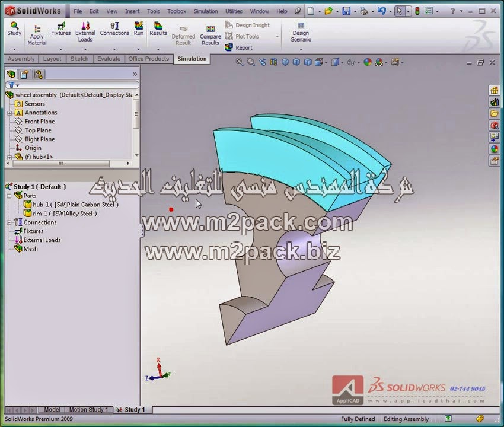Open the Design Library icon in task pane
Screen dimensions: 504x427
click(495, 102)
